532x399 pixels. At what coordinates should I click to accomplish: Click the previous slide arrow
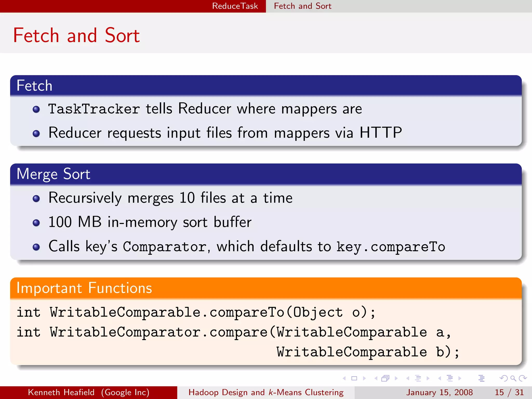click(344, 378)
